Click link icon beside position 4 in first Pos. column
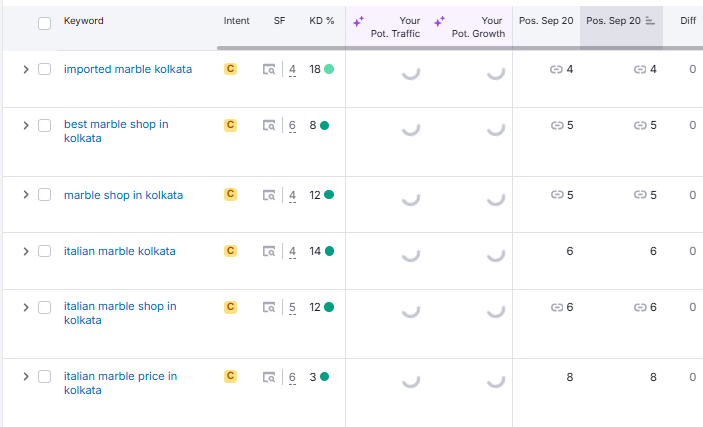 coord(556,69)
